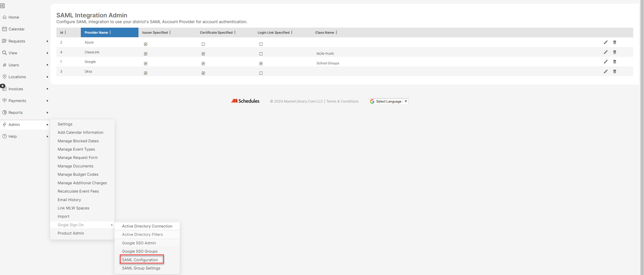Select SAML Configuration from the submenu
Screen dimensions: 644x275
[x=141, y=260]
